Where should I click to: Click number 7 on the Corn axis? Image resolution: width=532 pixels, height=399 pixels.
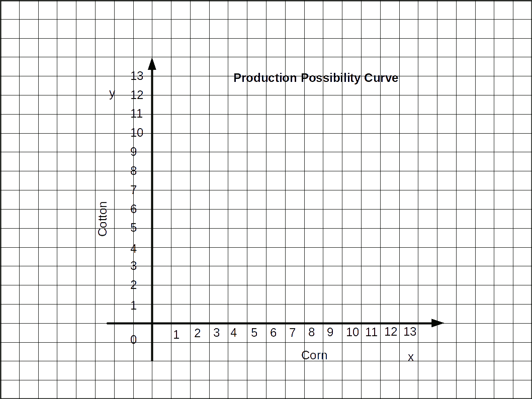tap(292, 332)
